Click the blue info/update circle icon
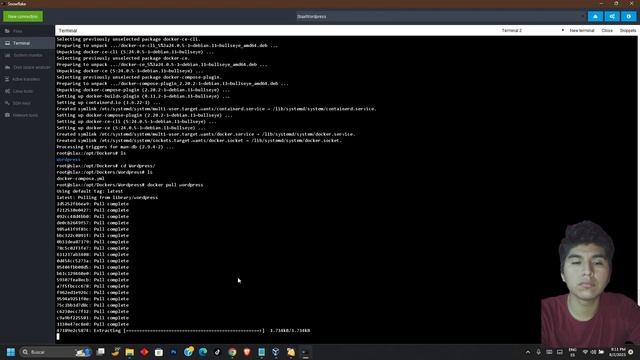640x360 pixels. 629,16
